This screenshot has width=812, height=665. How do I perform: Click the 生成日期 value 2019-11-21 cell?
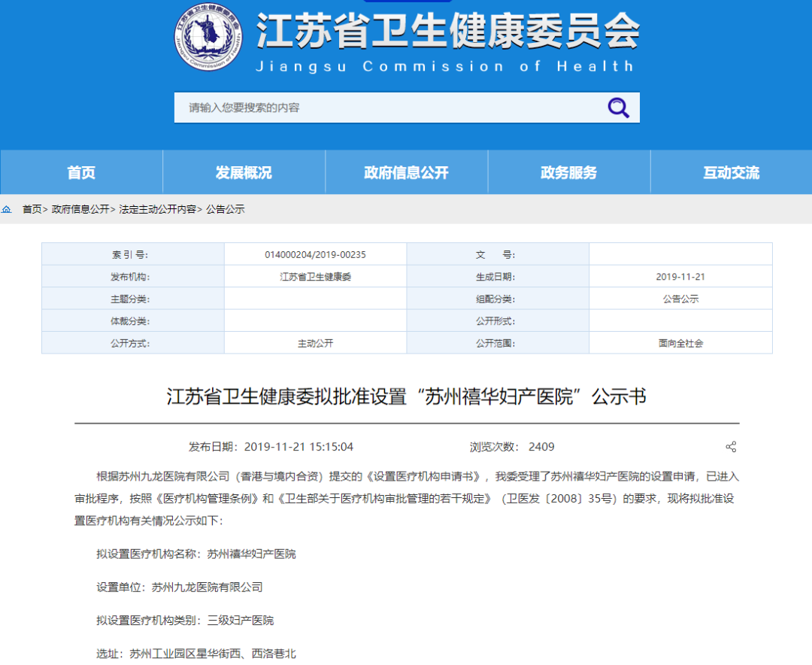pyautogui.click(x=680, y=277)
